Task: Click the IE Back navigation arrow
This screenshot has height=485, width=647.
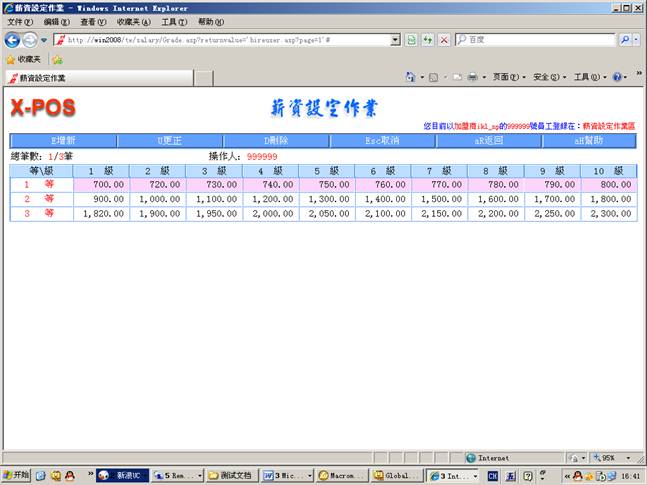Action: click(12, 39)
